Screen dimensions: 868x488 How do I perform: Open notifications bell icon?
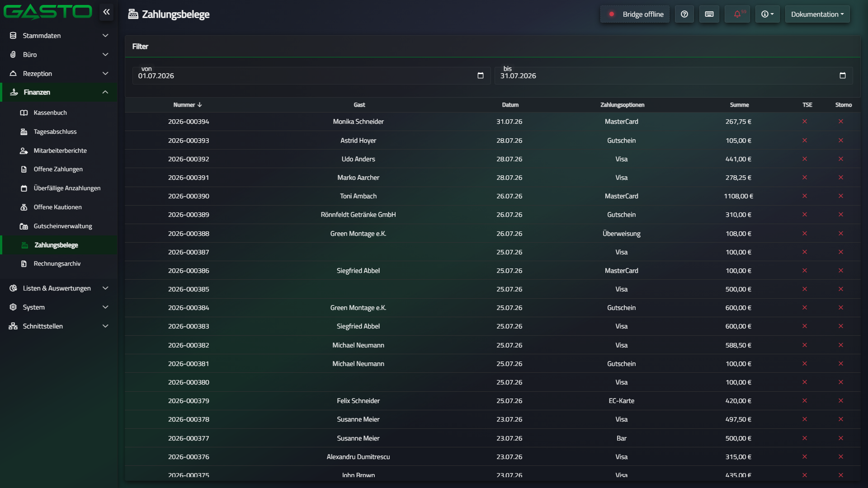pos(737,14)
